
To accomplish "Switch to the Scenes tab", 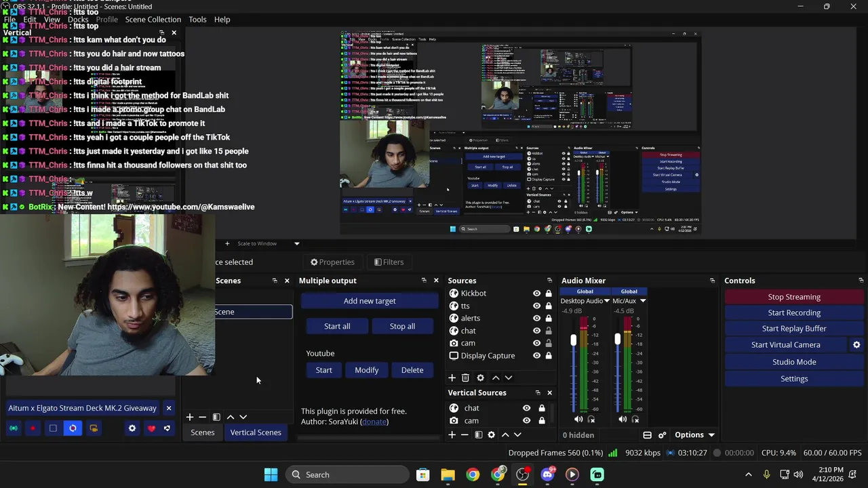I will coord(202,432).
